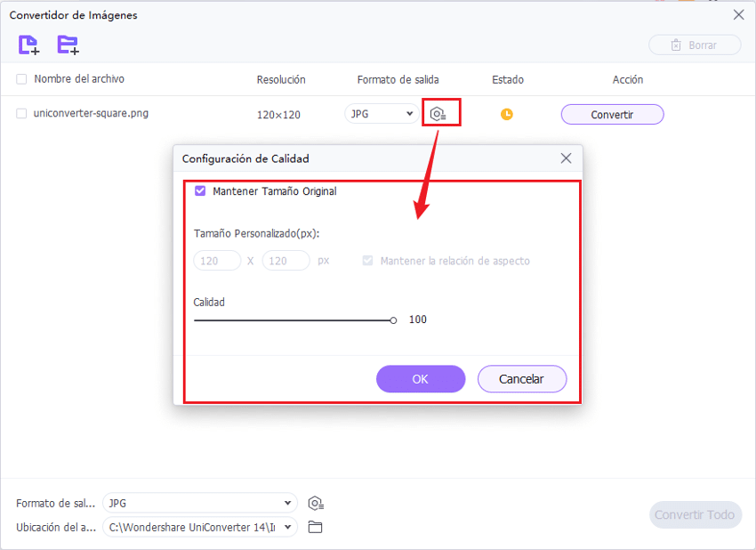756x550 pixels.
Task: Click the Convertir button
Action: click(612, 114)
